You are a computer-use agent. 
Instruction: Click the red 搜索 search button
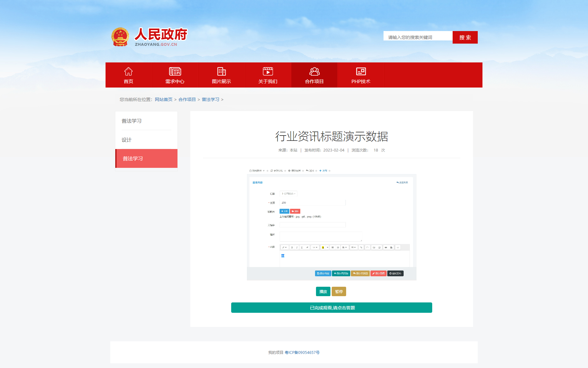pos(465,37)
